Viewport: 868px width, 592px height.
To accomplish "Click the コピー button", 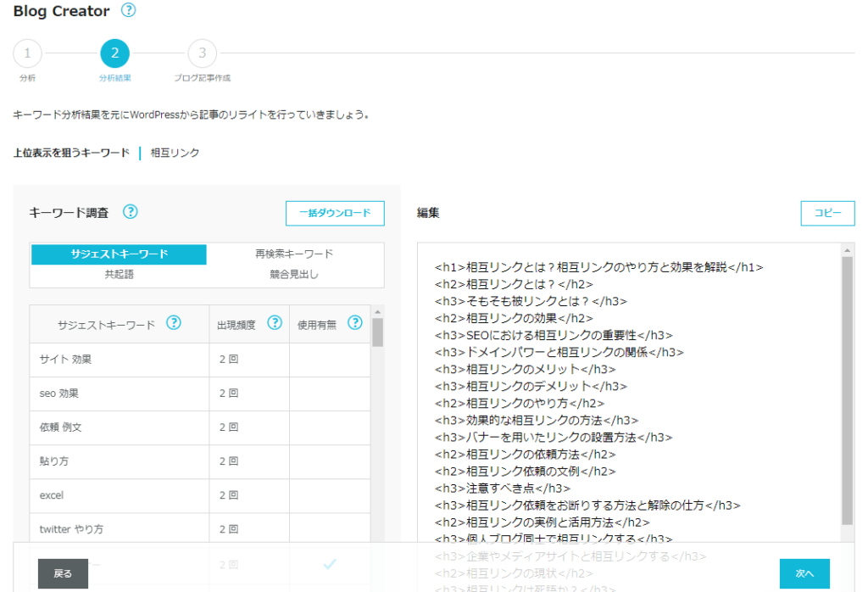I will coord(827,213).
